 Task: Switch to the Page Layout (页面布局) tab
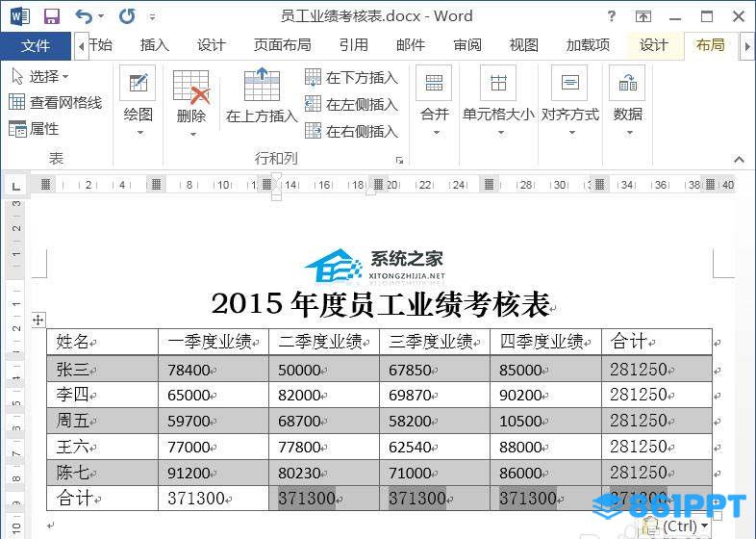(x=283, y=45)
